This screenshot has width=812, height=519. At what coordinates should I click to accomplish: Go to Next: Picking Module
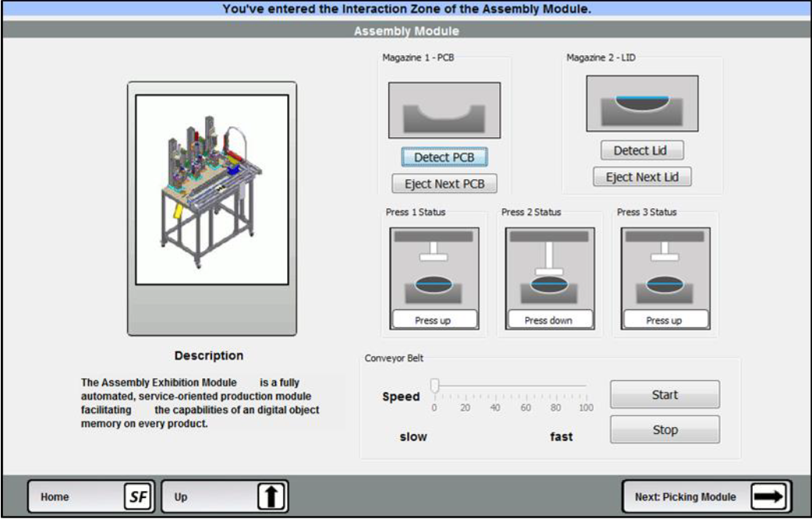(686, 496)
